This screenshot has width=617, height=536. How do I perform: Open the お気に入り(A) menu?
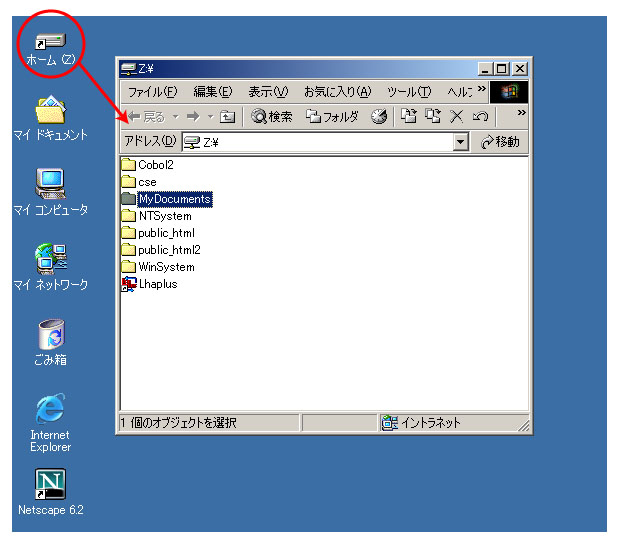[x=338, y=92]
